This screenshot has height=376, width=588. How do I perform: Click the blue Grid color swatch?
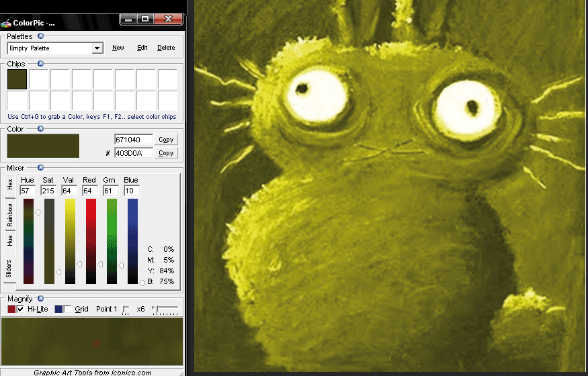coord(58,309)
